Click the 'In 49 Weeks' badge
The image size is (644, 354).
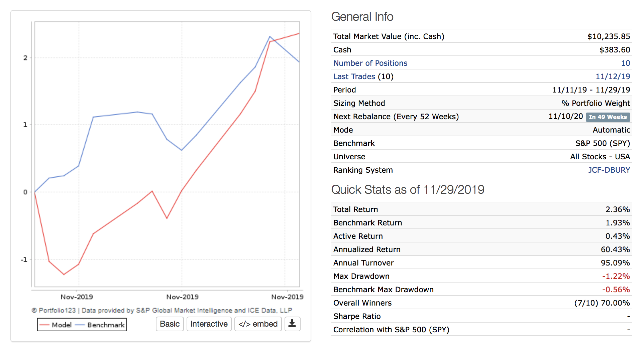[608, 117]
